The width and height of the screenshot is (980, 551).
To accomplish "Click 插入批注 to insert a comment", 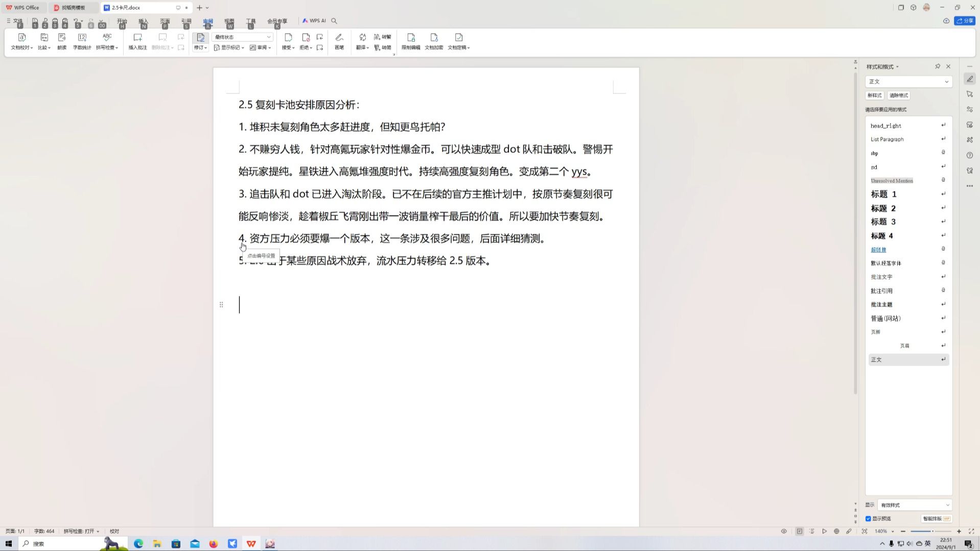I will [137, 41].
